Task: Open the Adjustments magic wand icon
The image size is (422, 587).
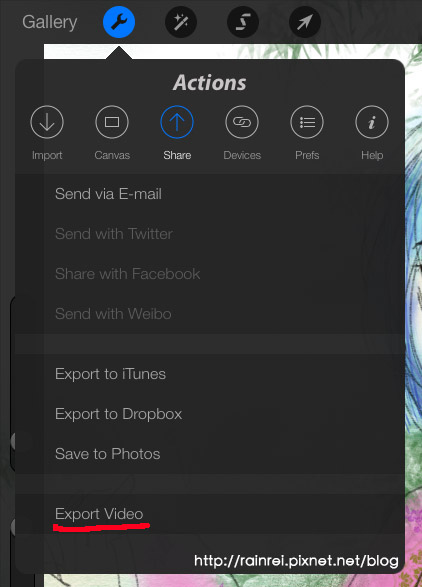Action: [181, 22]
